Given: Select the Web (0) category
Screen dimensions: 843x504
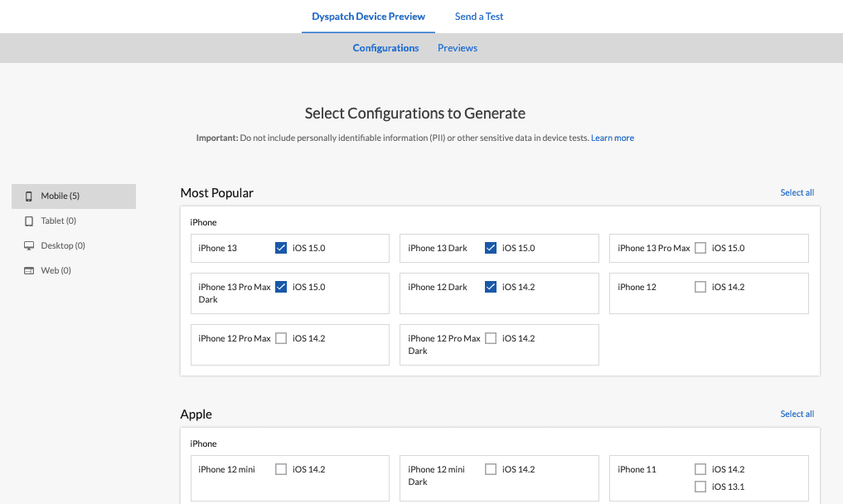Looking at the screenshot, I should coord(74,270).
